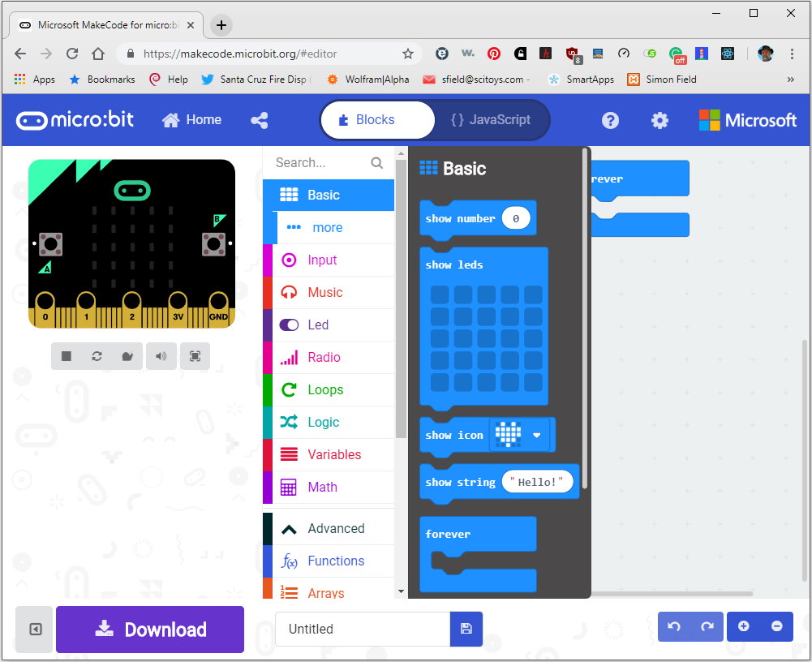Save the project with the disk icon
The image size is (812, 662).
click(x=466, y=629)
